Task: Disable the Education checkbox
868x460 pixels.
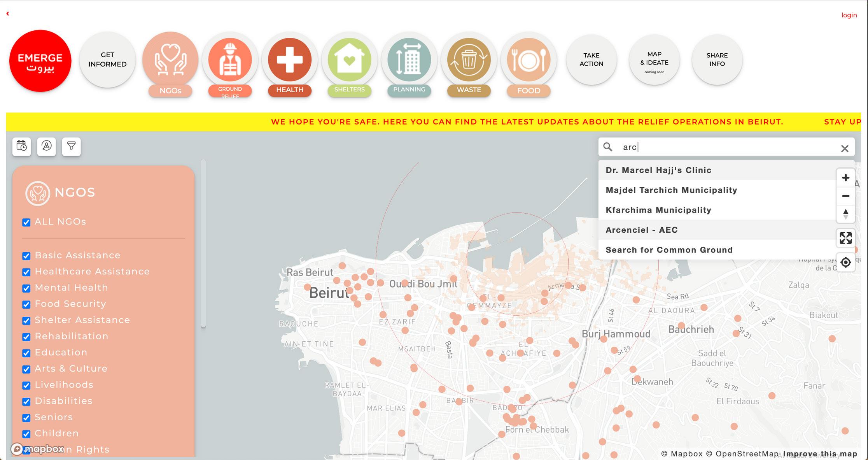Action: (26, 353)
